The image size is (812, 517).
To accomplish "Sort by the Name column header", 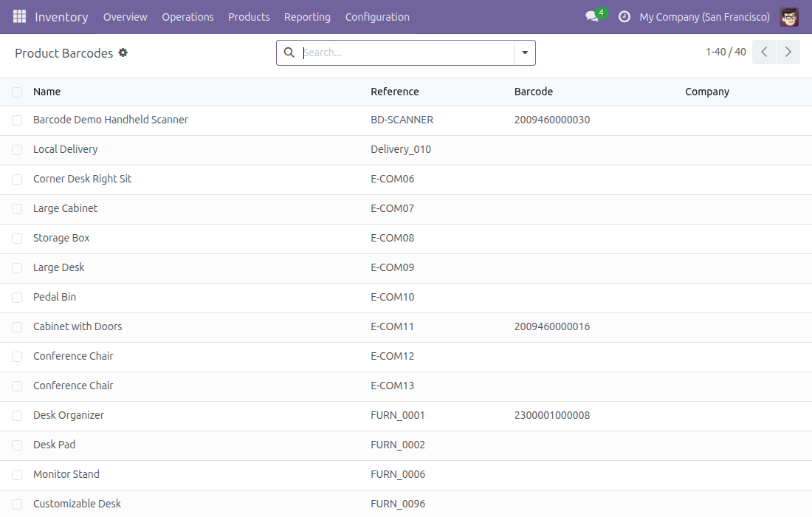I will tap(47, 92).
